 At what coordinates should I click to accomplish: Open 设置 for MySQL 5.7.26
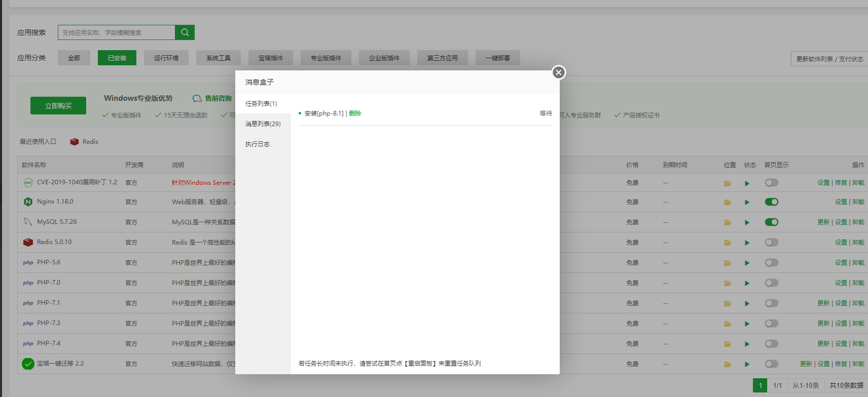(x=841, y=222)
